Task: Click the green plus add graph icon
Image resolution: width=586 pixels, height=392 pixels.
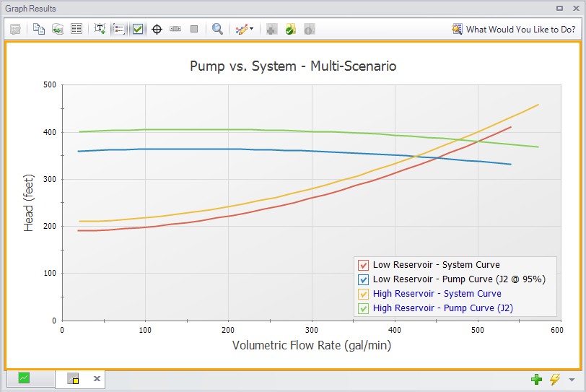Action: point(536,379)
